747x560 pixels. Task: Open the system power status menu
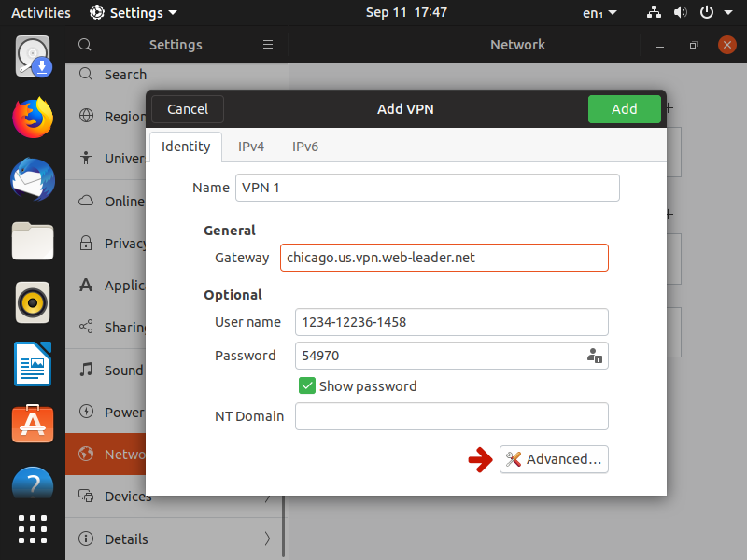point(712,13)
